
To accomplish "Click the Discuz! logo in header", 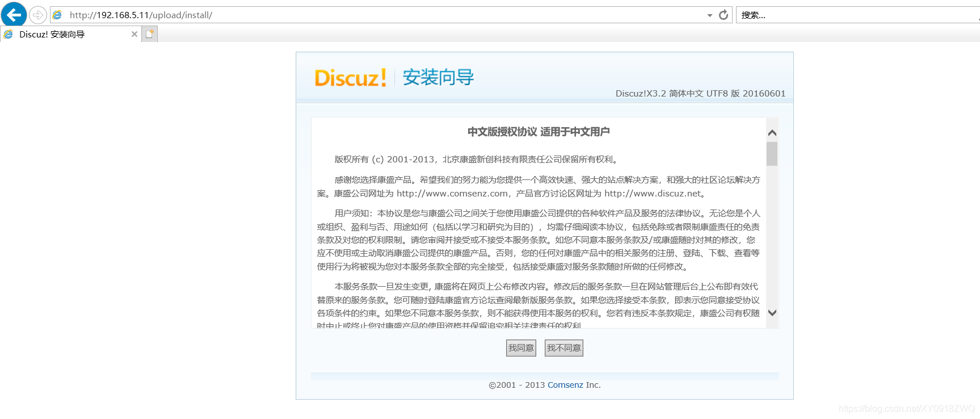I will pos(350,78).
